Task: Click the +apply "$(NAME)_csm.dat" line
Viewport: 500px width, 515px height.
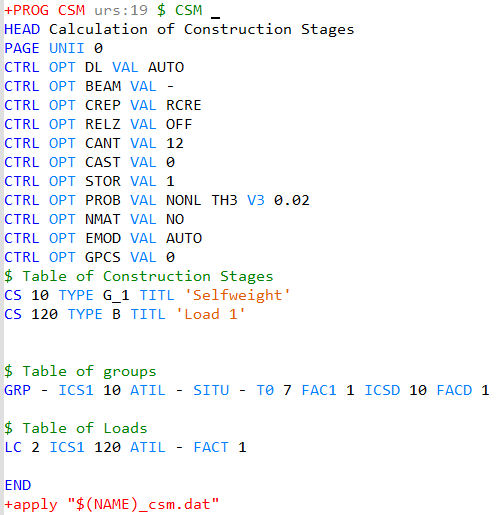Action: [112, 504]
